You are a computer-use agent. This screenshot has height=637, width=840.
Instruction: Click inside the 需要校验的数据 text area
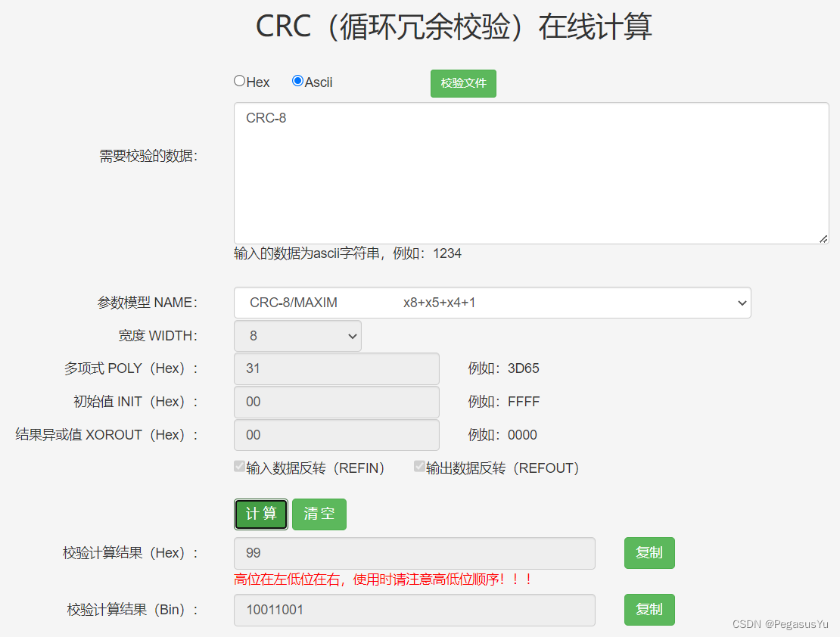coord(530,170)
